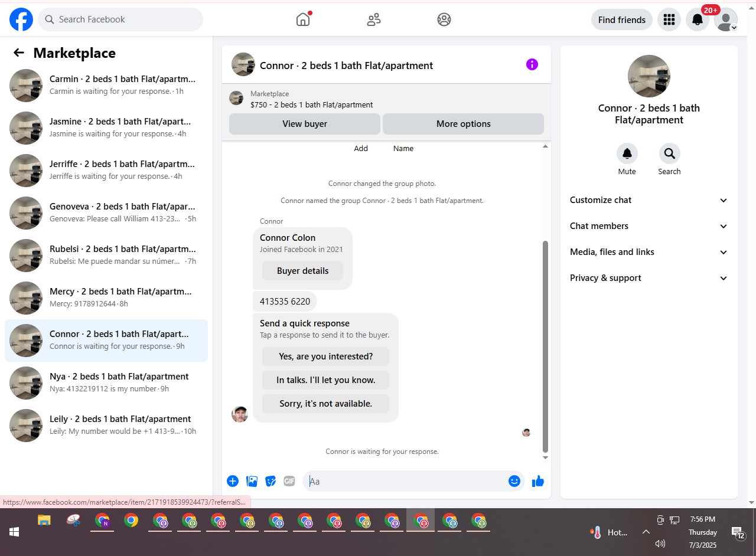Focus the Aa message input field
The height and width of the screenshot is (556, 756).
pos(408,481)
